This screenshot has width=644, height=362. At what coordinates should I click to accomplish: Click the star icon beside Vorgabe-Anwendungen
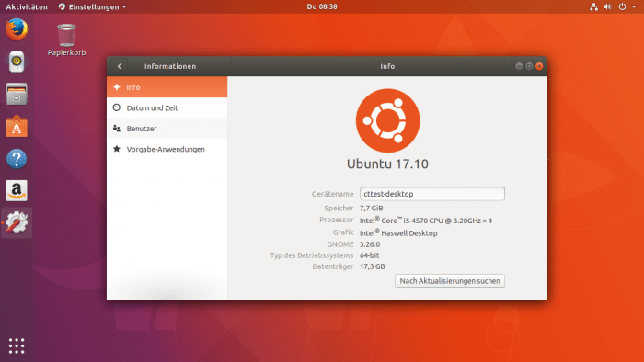(x=117, y=149)
